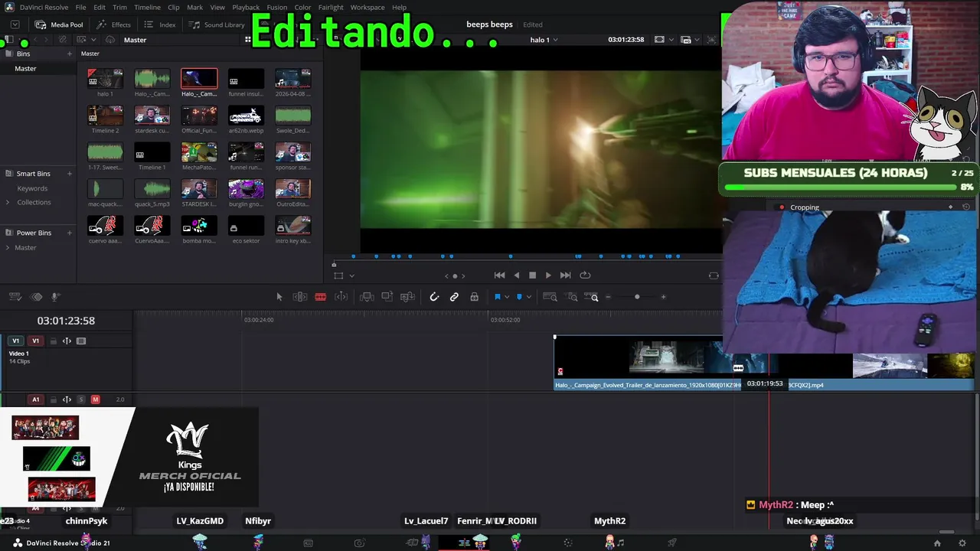This screenshot has width=980, height=551.
Task: Disable the Video 1 track
Action: (x=81, y=341)
